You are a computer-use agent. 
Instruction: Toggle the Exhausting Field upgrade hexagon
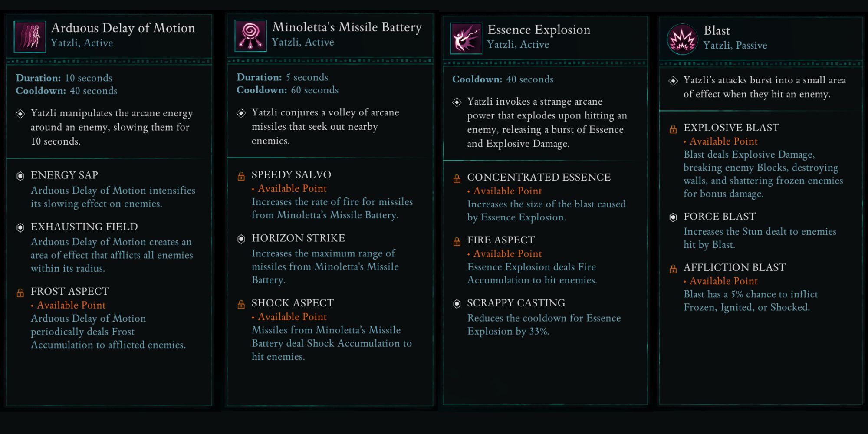[20, 227]
